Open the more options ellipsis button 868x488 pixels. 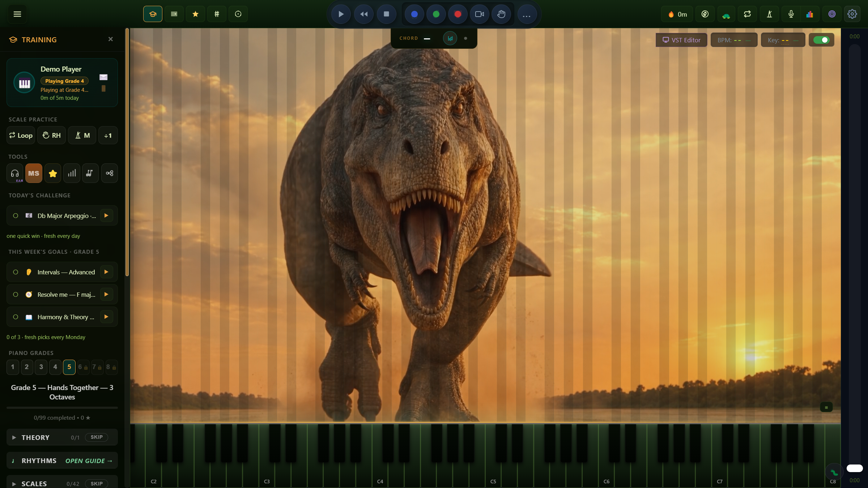[527, 14]
